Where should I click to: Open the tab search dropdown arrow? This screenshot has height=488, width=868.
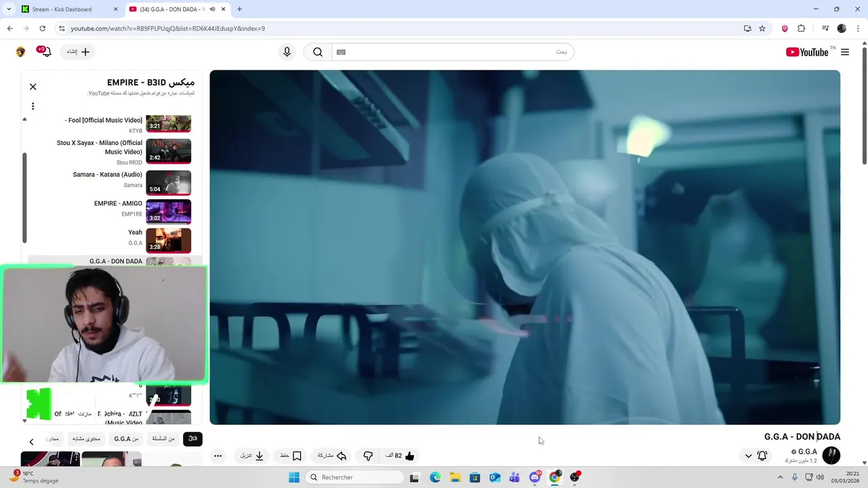point(9,9)
